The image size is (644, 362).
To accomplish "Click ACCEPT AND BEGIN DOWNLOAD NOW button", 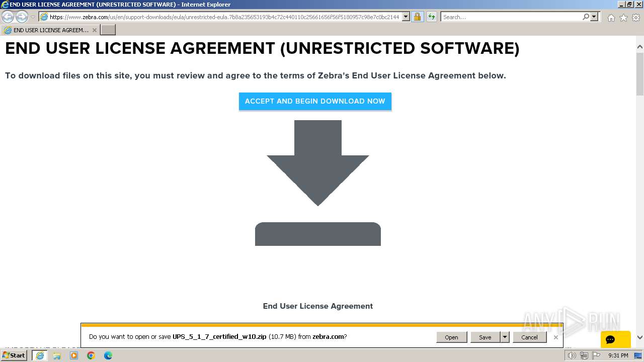I will coord(315,101).
